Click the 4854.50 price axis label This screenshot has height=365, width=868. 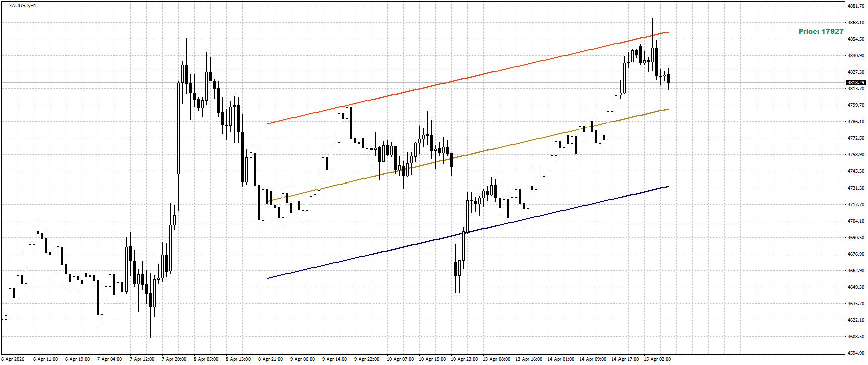[856, 39]
